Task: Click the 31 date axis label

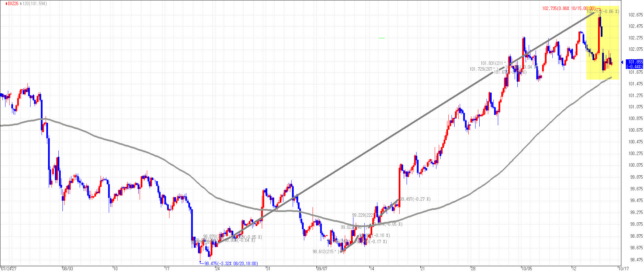Action: (269, 269)
